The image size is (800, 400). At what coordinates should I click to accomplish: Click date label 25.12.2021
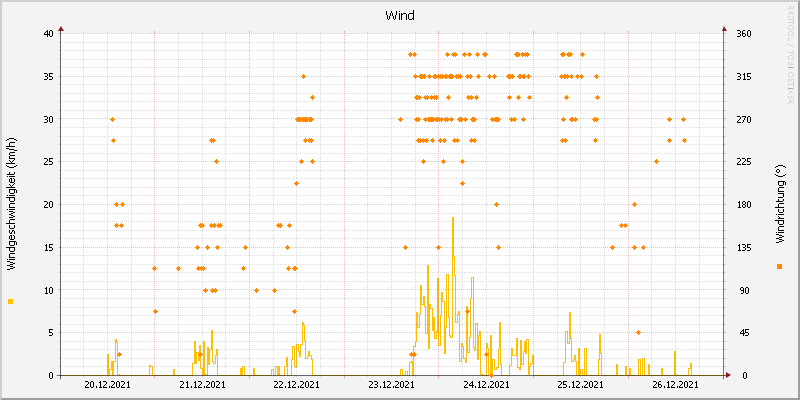point(581,385)
